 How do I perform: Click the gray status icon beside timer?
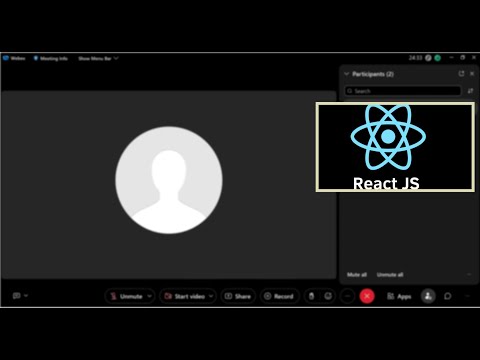click(x=428, y=58)
